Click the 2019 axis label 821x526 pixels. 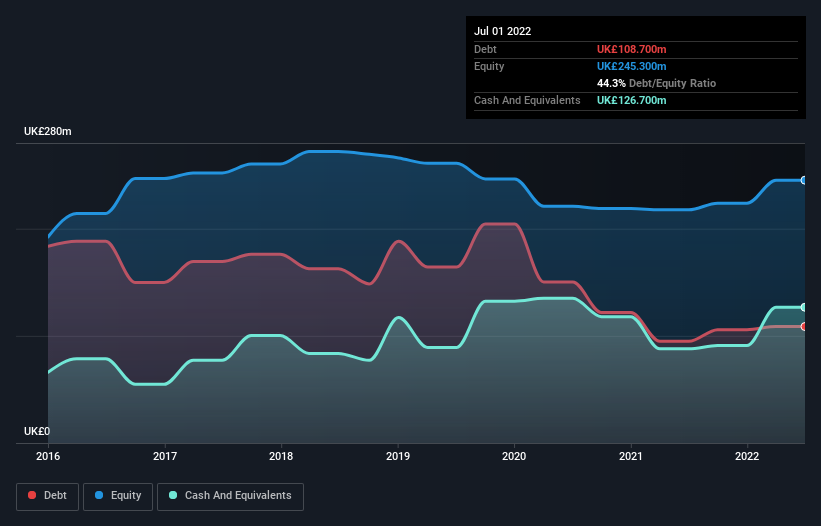coord(398,456)
